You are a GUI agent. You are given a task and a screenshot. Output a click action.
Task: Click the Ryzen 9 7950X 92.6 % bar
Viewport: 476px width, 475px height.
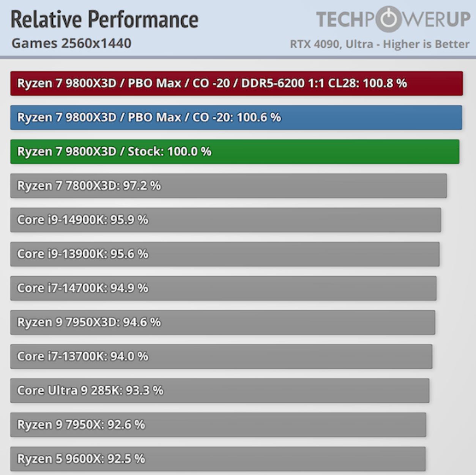point(218,425)
